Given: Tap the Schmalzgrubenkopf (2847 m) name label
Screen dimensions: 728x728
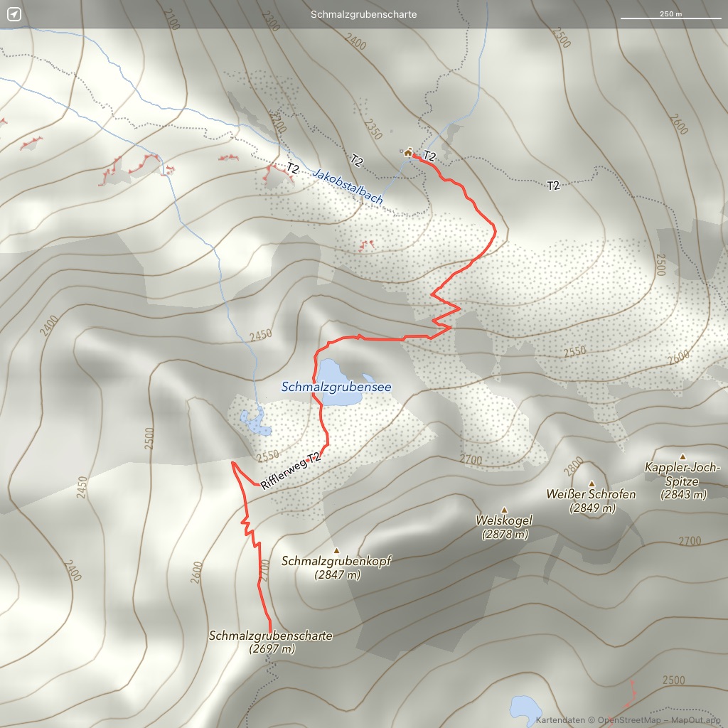Looking at the screenshot, I should (336, 567).
